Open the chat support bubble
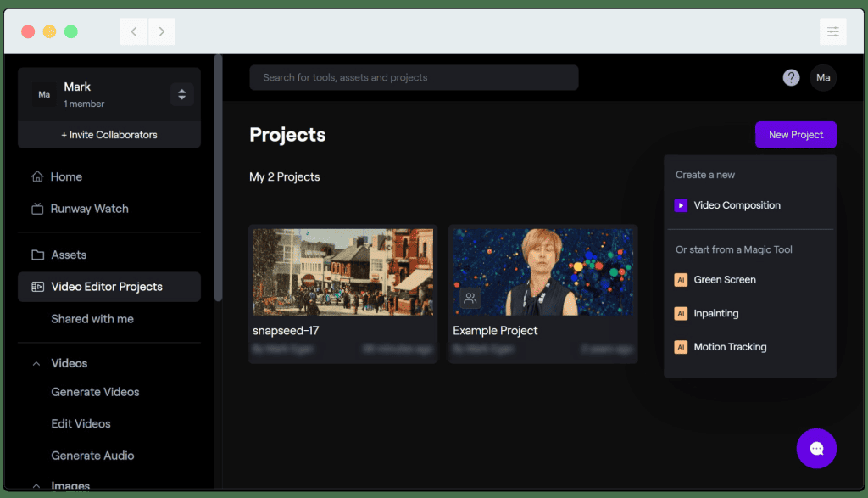The width and height of the screenshot is (868, 498). pyautogui.click(x=815, y=448)
